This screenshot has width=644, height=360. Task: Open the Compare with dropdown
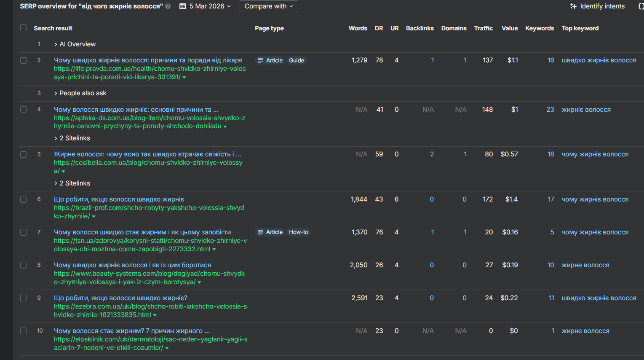(x=269, y=6)
